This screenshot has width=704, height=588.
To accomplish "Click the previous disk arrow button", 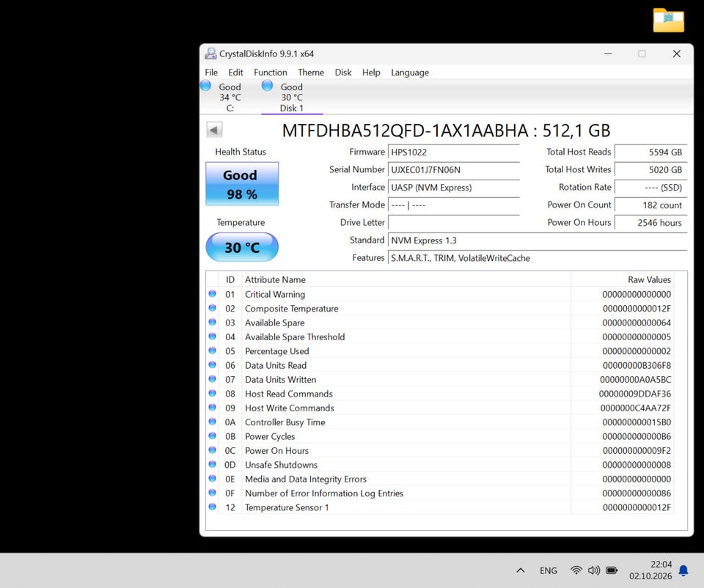I will [x=214, y=131].
